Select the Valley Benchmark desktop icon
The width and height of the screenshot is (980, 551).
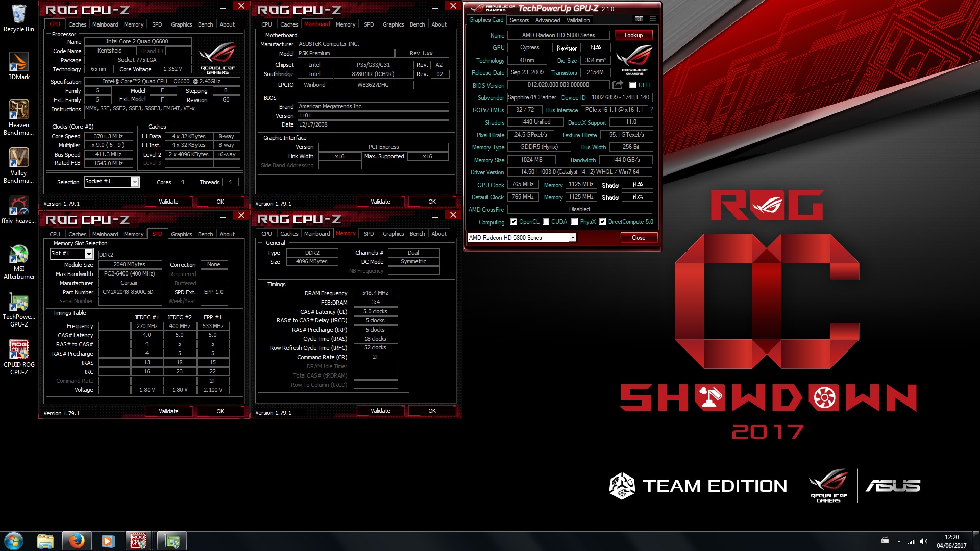(19, 165)
